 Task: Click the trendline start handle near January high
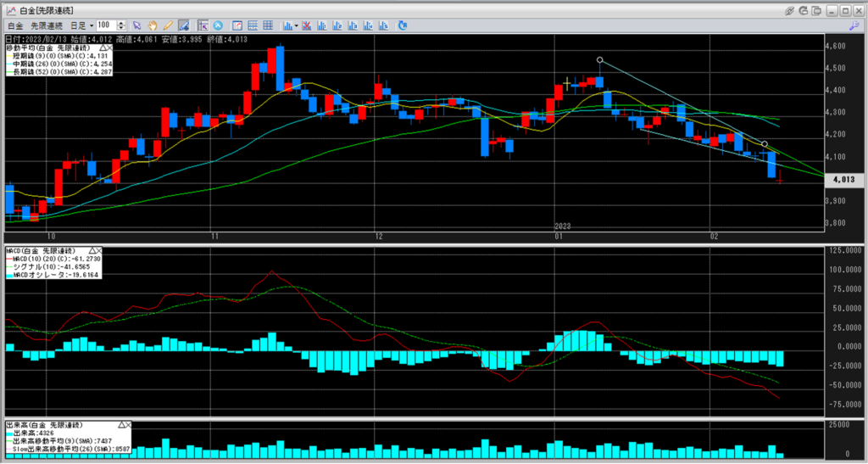[x=600, y=60]
